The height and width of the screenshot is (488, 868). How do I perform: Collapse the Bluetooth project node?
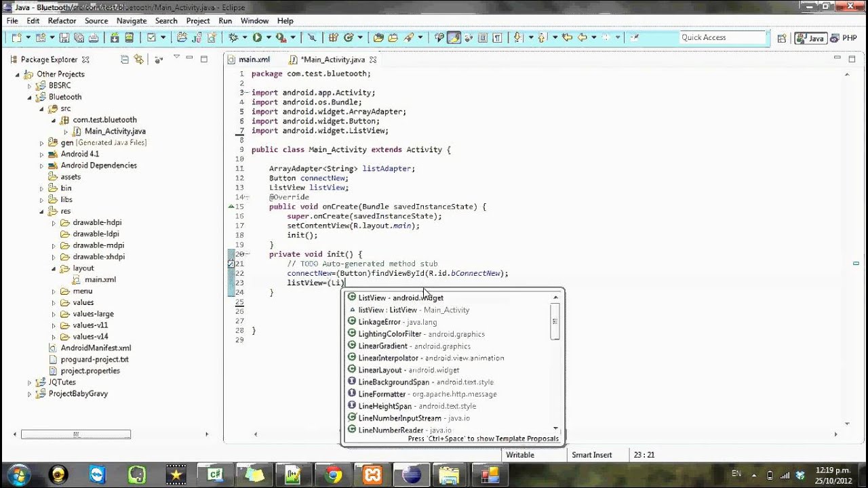[30, 98]
